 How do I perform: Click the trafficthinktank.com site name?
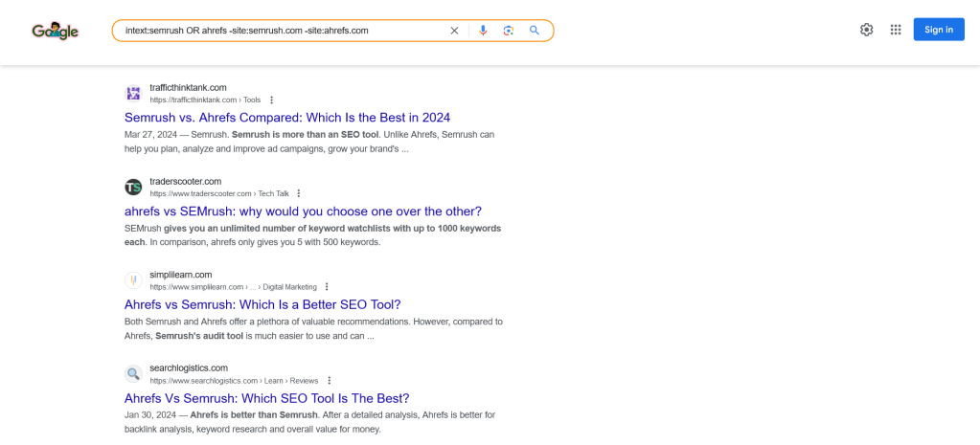(x=188, y=87)
